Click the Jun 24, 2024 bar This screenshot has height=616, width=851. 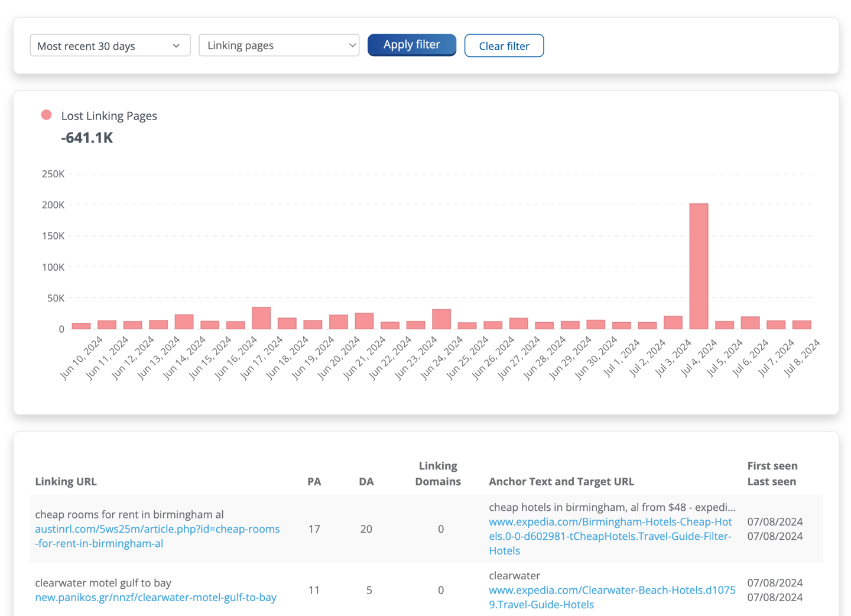point(441,319)
